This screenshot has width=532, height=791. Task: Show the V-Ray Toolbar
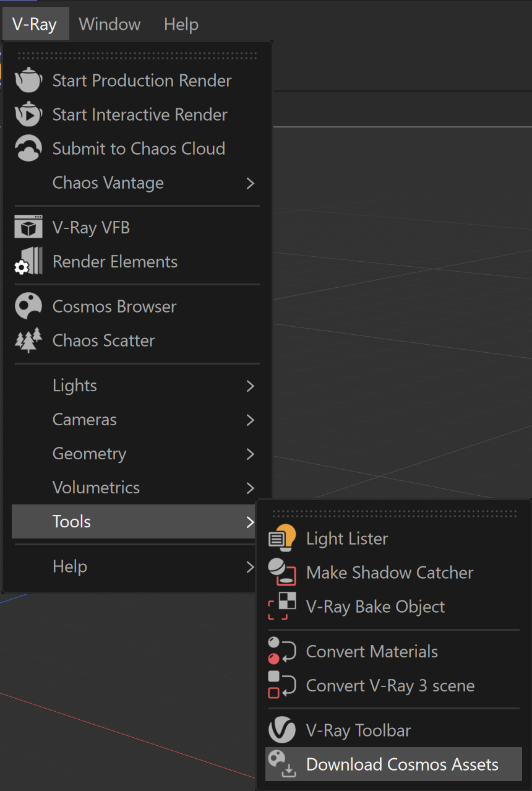click(x=393, y=730)
